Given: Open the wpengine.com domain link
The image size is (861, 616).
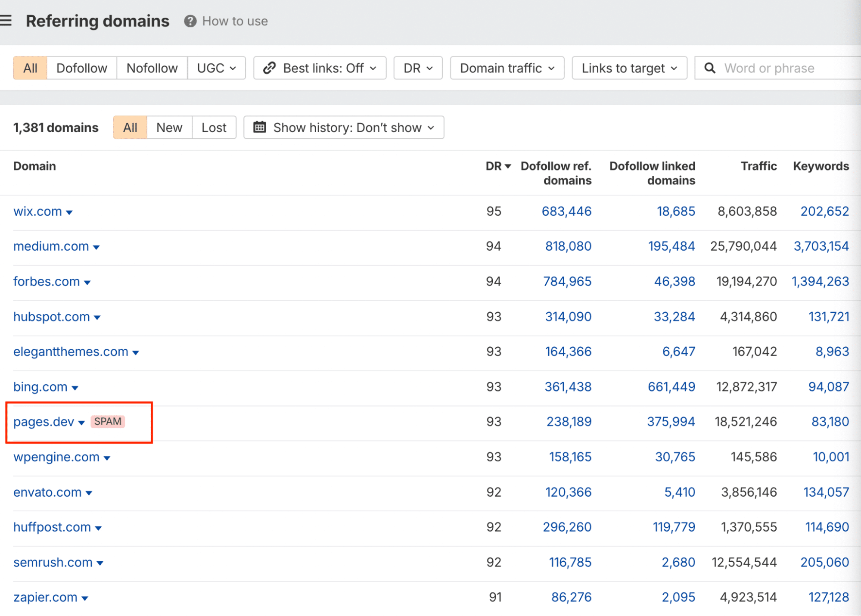Looking at the screenshot, I should 56,457.
